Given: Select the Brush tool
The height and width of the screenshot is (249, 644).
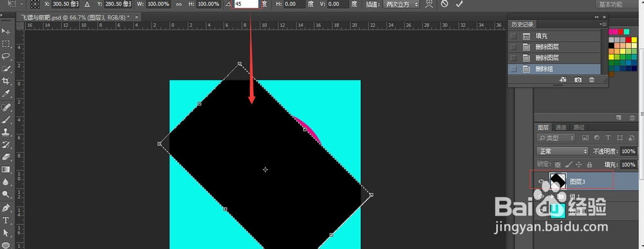Looking at the screenshot, I should tap(6, 120).
